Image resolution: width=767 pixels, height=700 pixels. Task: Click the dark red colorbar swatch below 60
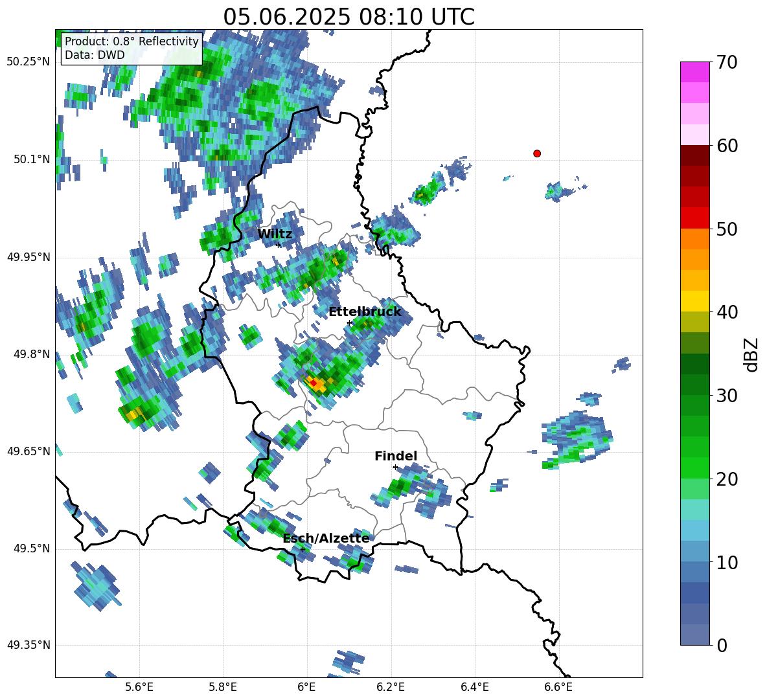(694, 155)
